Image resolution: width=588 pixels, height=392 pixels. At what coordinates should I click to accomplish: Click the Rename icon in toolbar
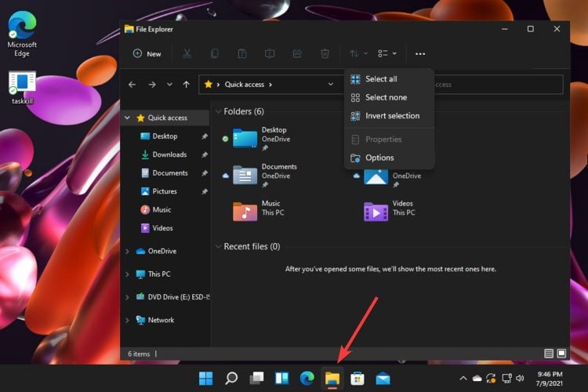(x=270, y=53)
